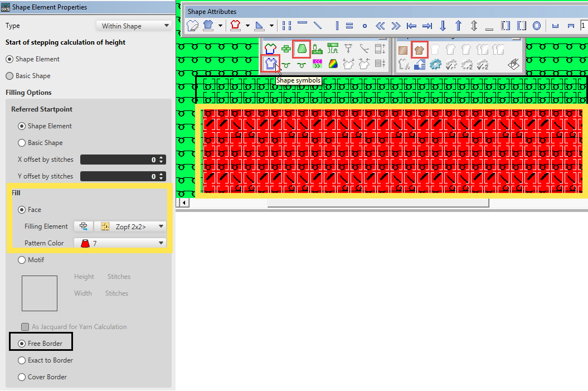Click the horizontal scrollbar left arrow
Screen dimensions: 588x391
tap(182, 203)
